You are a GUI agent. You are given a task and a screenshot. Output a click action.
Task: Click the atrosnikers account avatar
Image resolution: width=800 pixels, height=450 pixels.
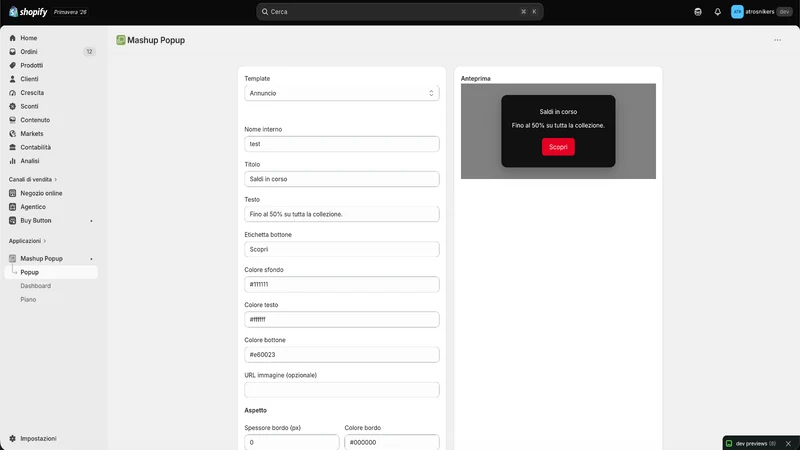(x=737, y=12)
